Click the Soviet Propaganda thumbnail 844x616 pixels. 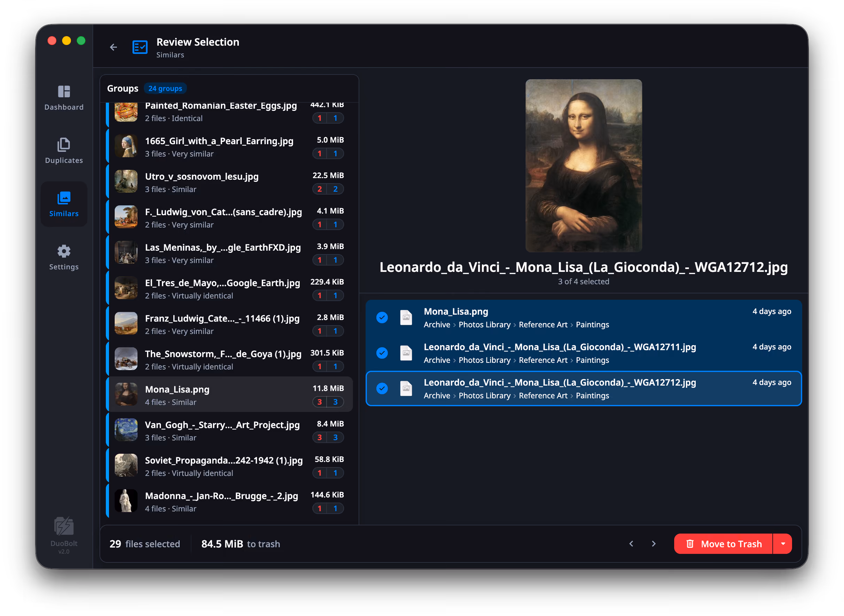126,465
